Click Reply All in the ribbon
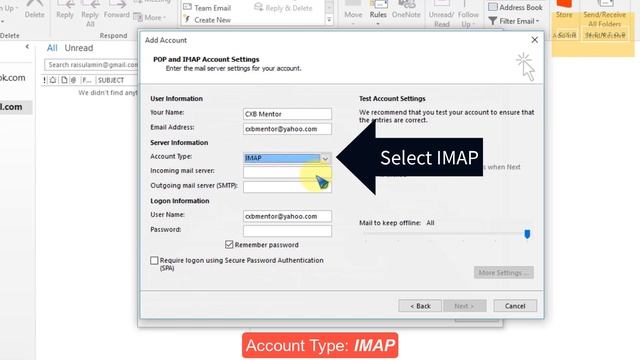The height and width of the screenshot is (360, 640). [90, 14]
